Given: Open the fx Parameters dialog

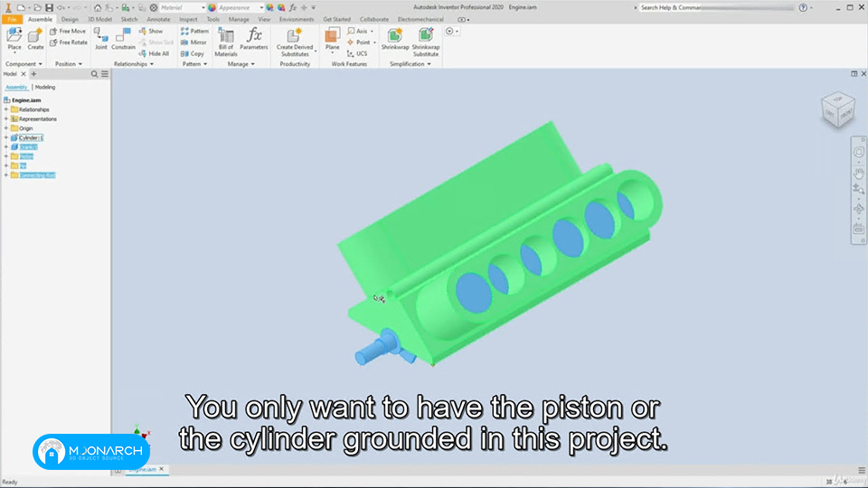Looking at the screenshot, I should click(254, 39).
